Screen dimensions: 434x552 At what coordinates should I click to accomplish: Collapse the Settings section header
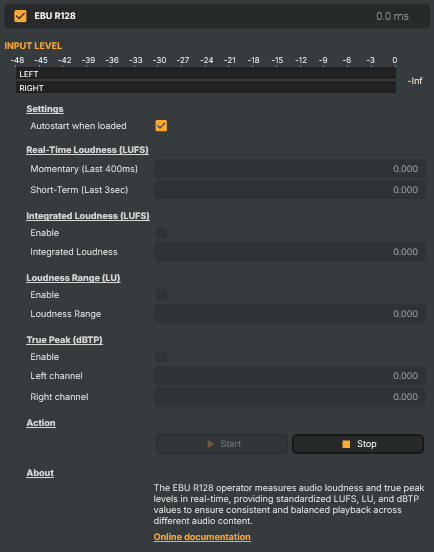tap(45, 109)
